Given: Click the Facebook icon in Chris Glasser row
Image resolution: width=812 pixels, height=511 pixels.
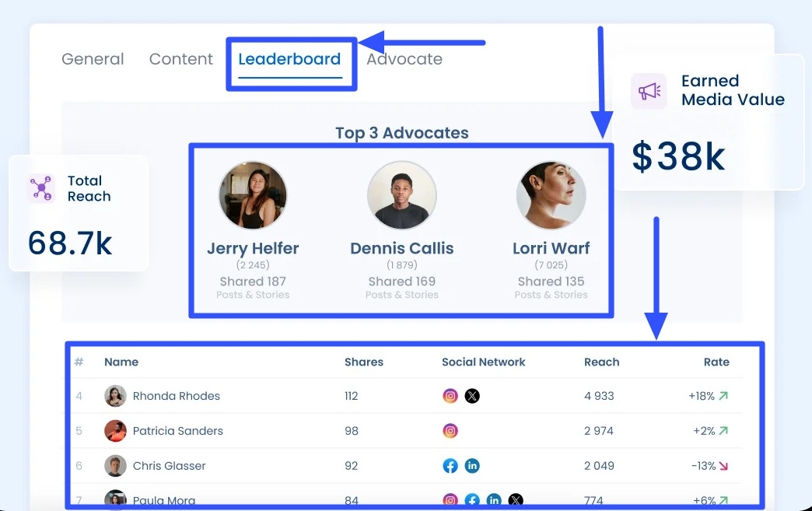Looking at the screenshot, I should [450, 466].
